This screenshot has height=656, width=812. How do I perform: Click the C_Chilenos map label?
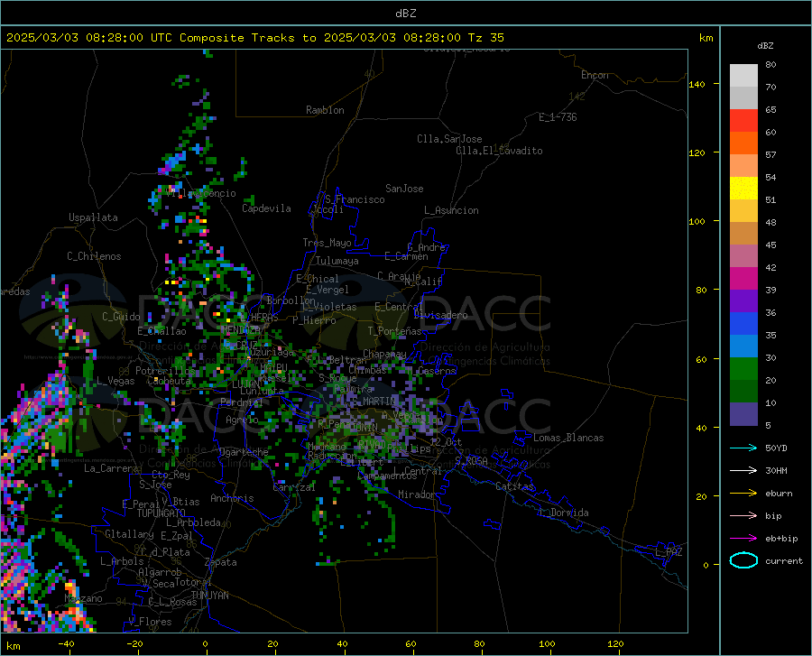pos(94,256)
